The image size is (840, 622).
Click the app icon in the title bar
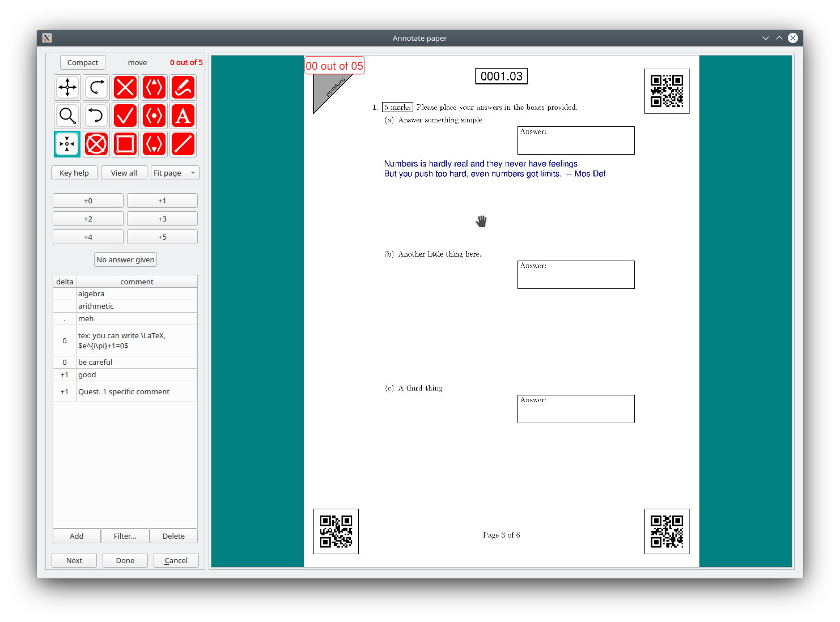pos(47,38)
